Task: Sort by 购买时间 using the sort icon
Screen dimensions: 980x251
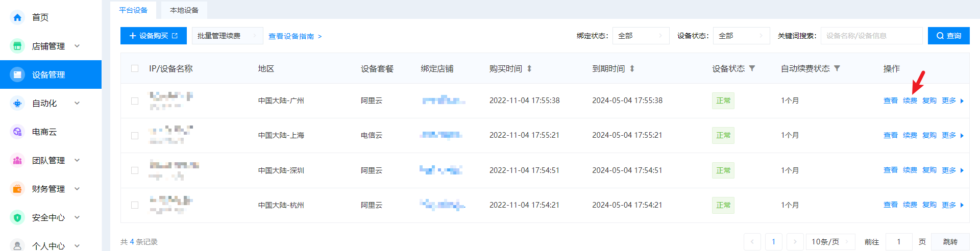Action: (x=529, y=68)
